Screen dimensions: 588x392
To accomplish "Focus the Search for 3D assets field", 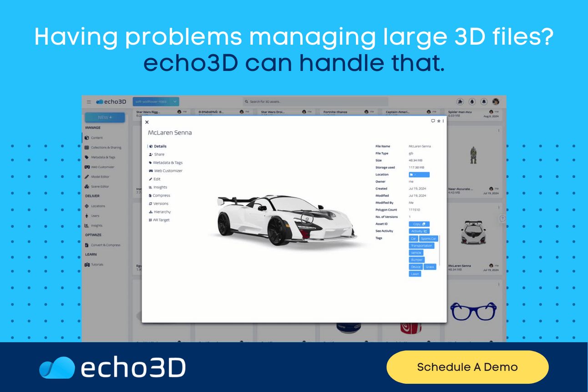I will [x=315, y=102].
